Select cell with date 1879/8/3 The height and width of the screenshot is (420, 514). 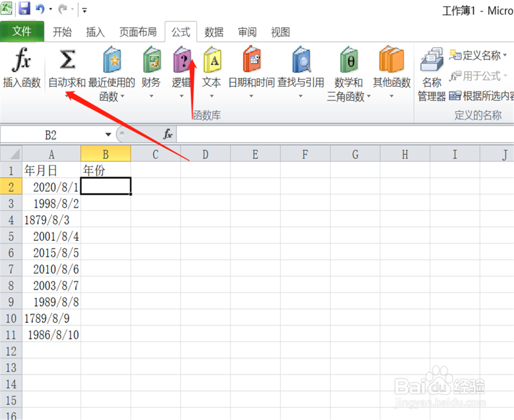click(x=51, y=220)
